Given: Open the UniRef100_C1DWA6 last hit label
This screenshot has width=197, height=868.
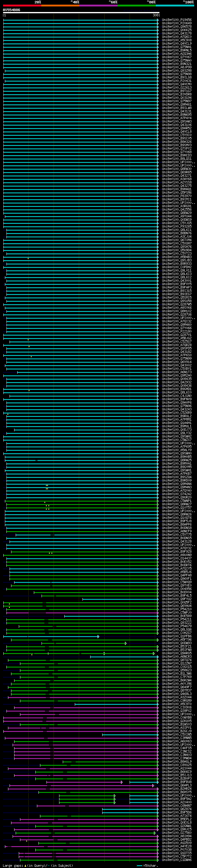Looking at the screenshot, I should pyautogui.click(x=176, y=860).
